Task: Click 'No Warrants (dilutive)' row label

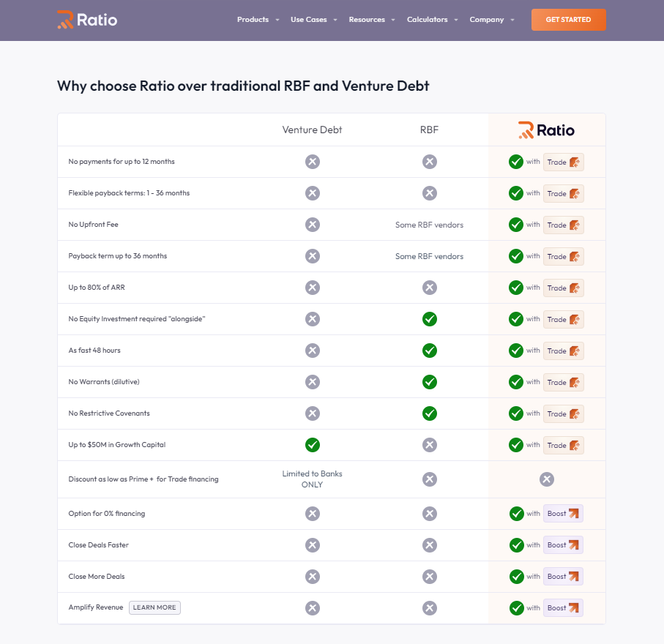Action: coord(104,381)
